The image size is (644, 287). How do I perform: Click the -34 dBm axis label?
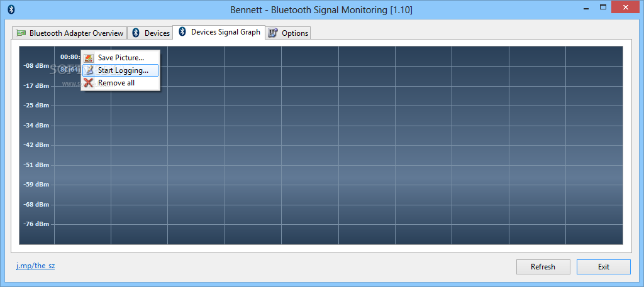36,125
